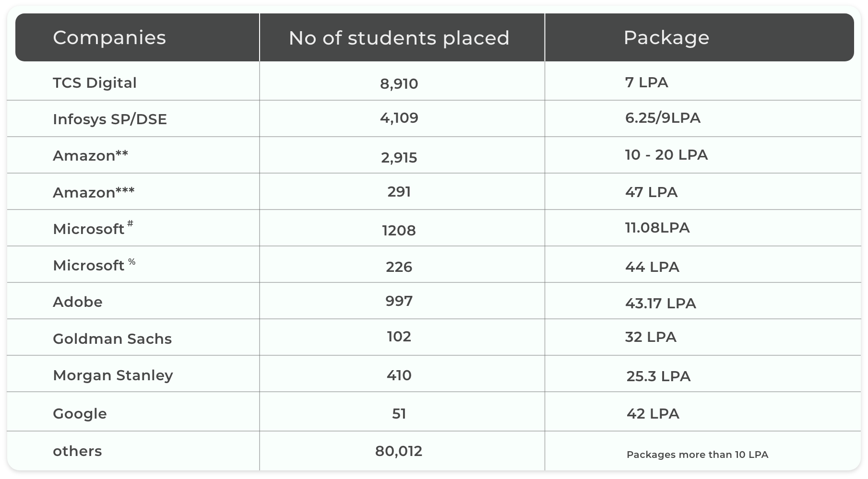Screen dimensions: 868x479
Task: Select the 80,012 students placed value
Action: pyautogui.click(x=399, y=451)
